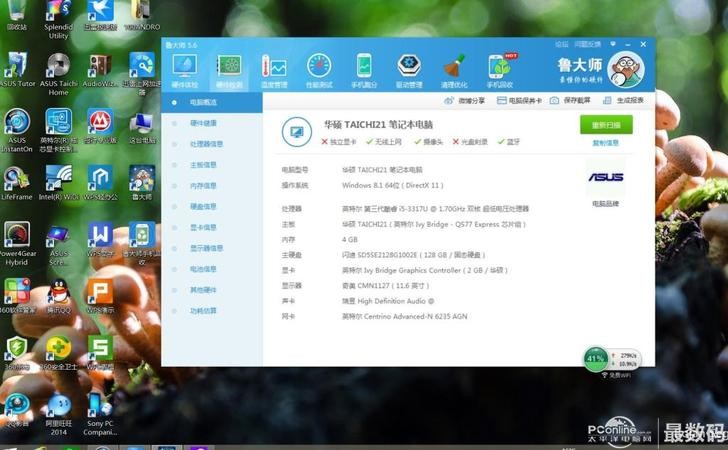Select 其他硬件 other hardware in sidebar
728x450 pixels.
pyautogui.click(x=212, y=290)
